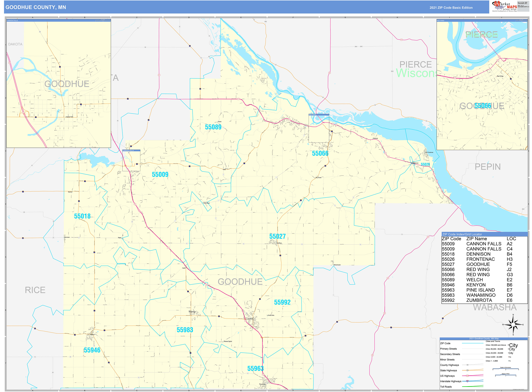
Task: Click the County Highways square marker in legend
Action: coord(467,365)
